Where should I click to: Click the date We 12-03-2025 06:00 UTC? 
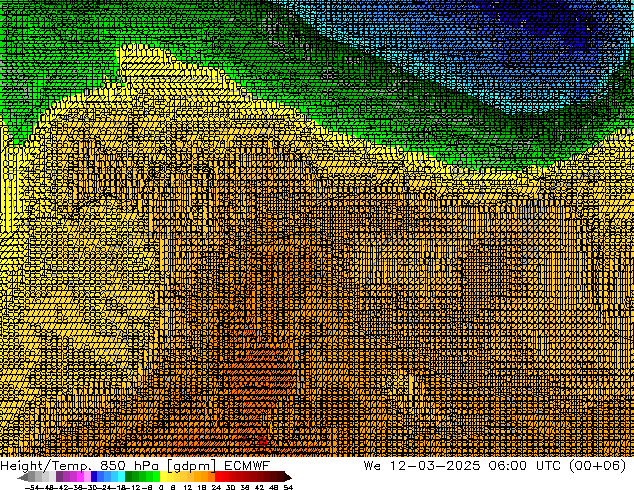[464, 466]
